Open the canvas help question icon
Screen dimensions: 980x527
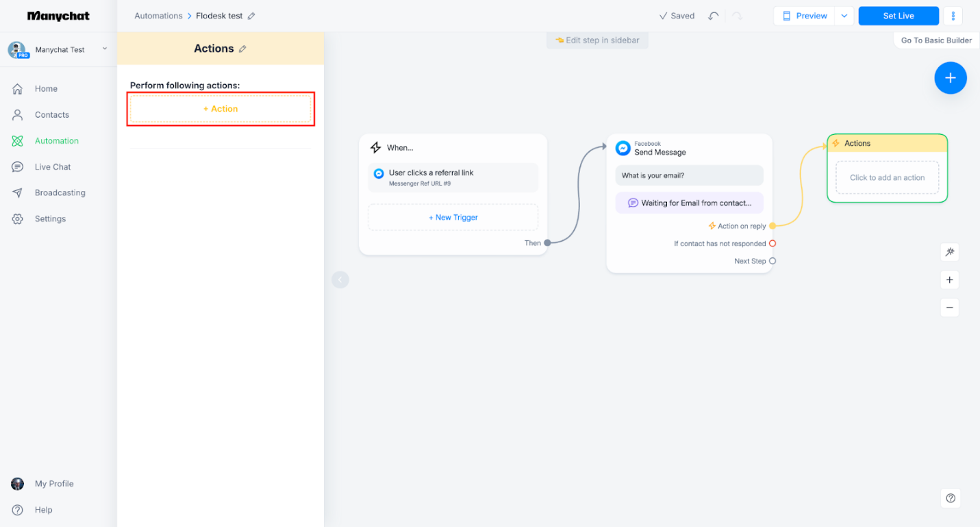pos(951,498)
